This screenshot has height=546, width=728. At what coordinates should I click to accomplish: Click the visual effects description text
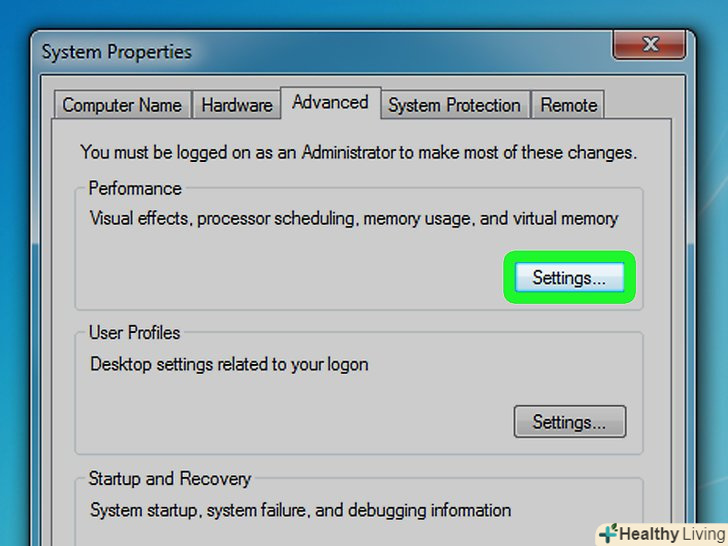point(354,218)
